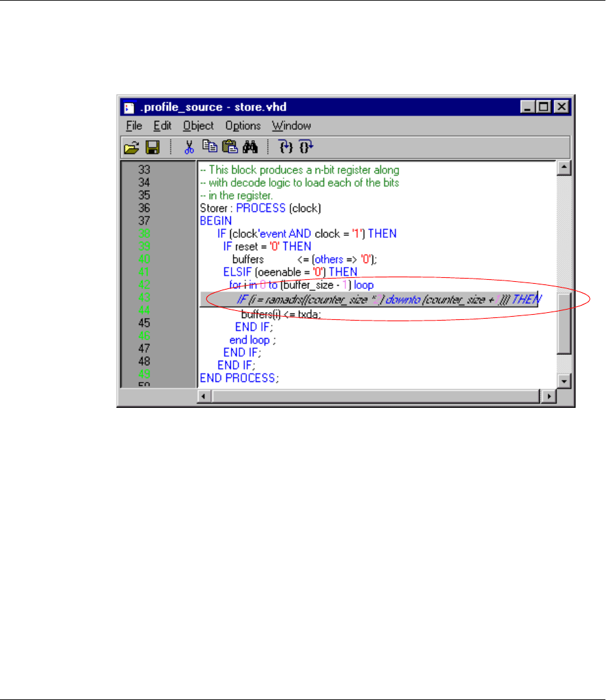Click the 'end loop ;' line

pyautogui.click(x=252, y=340)
